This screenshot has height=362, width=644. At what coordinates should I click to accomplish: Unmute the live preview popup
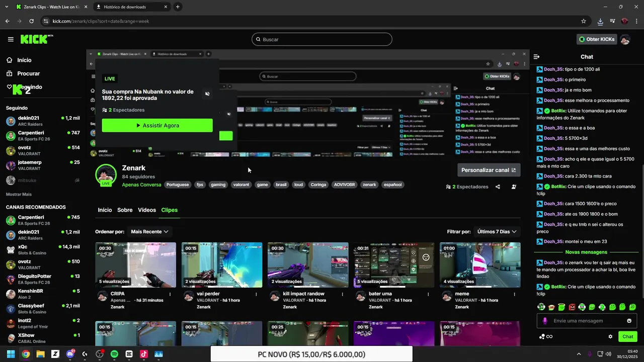click(207, 94)
